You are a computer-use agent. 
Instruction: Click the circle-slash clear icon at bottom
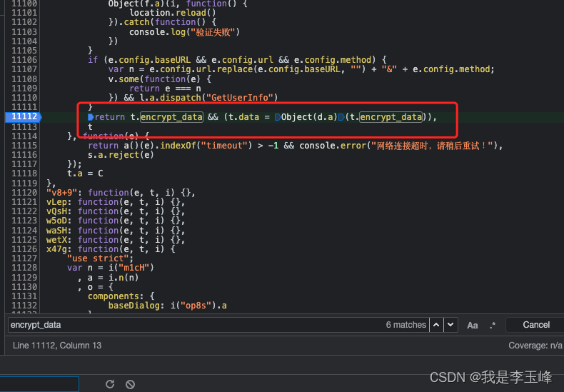[x=130, y=384]
